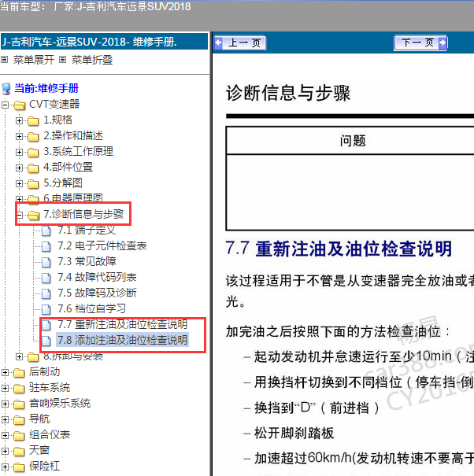Open the 7.4 故障代码列表 page
The width and height of the screenshot is (474, 476).
pyautogui.click(x=97, y=277)
